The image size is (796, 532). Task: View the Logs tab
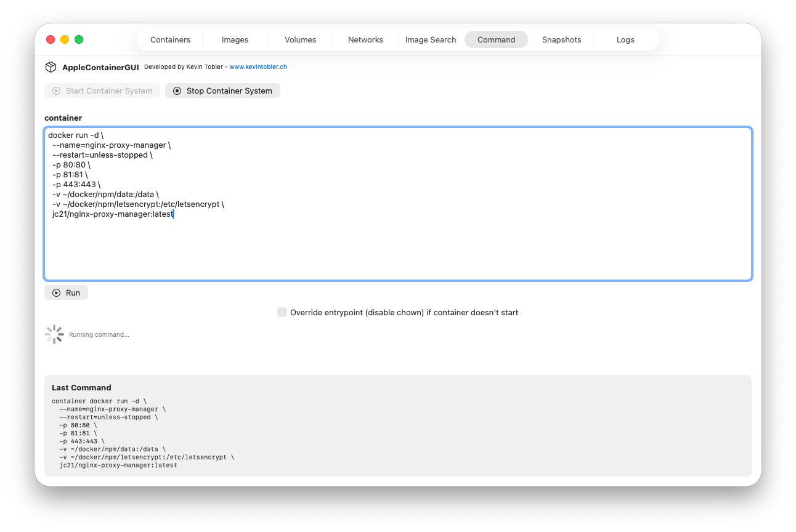[x=625, y=39]
